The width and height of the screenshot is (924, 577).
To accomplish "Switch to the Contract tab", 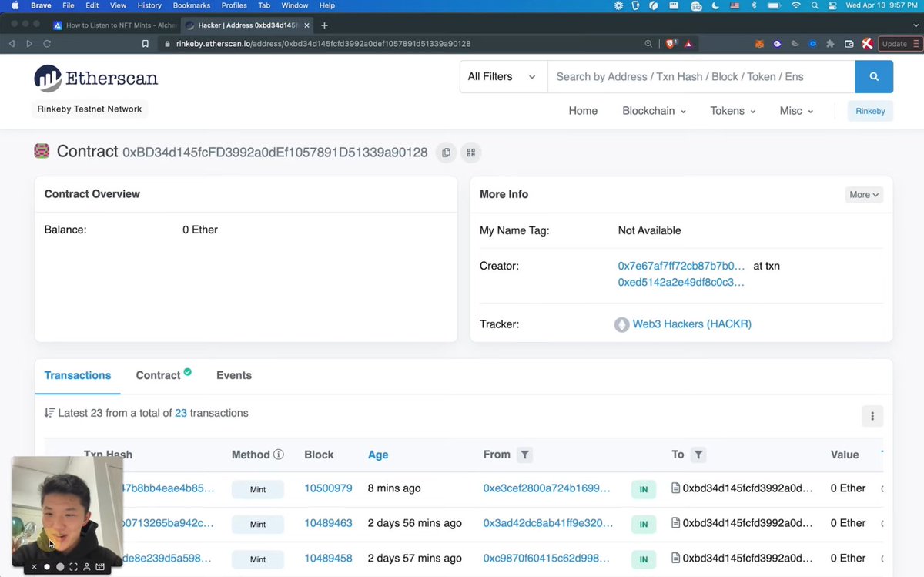I will (163, 375).
